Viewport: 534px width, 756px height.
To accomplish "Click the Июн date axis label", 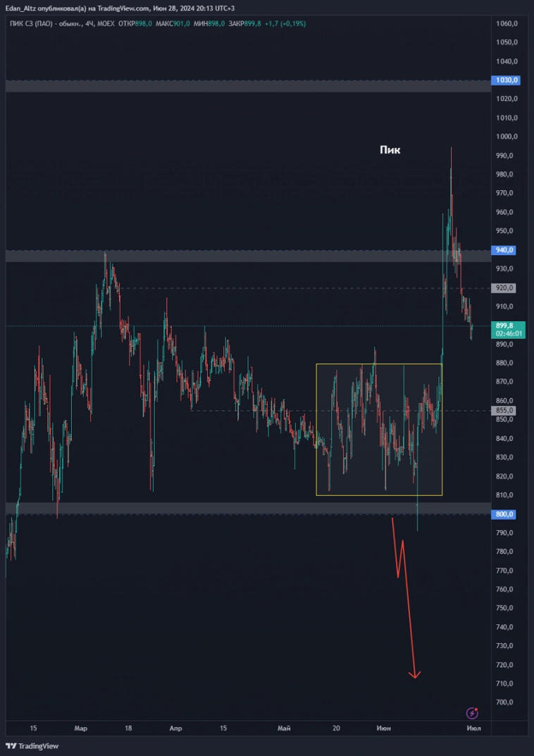I will click(384, 728).
